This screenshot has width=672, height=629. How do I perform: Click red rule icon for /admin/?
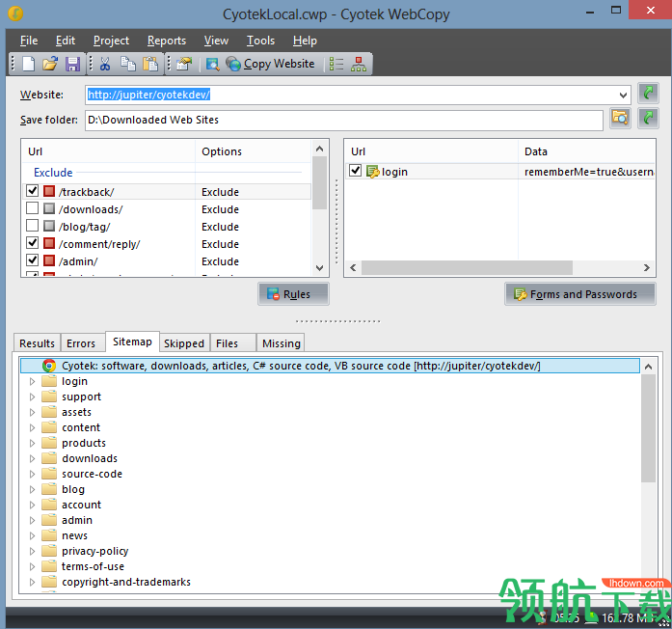[x=49, y=260]
